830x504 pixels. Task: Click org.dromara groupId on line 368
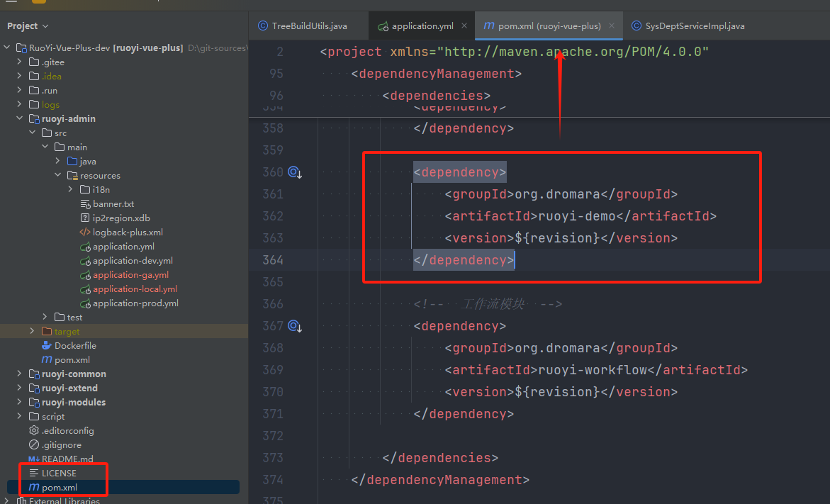pyautogui.click(x=557, y=348)
